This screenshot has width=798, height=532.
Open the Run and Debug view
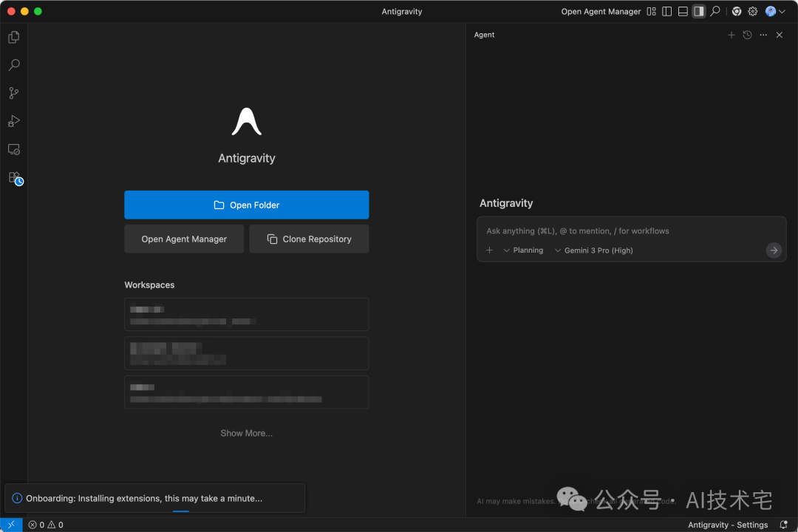pos(13,121)
